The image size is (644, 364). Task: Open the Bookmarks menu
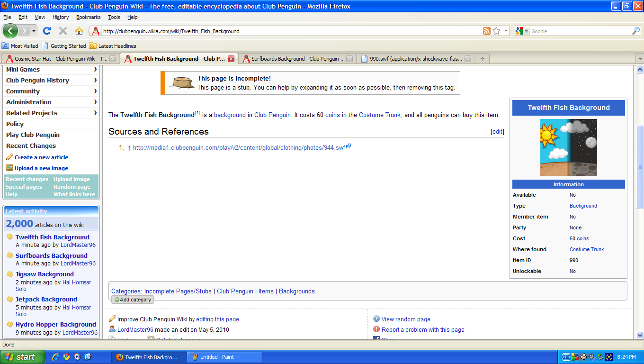click(89, 17)
